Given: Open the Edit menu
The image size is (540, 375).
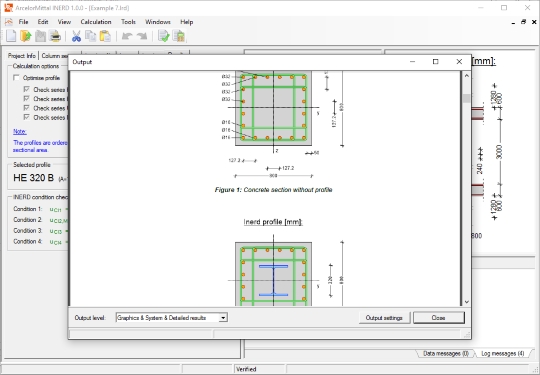Looking at the screenshot, I should click(43, 22).
